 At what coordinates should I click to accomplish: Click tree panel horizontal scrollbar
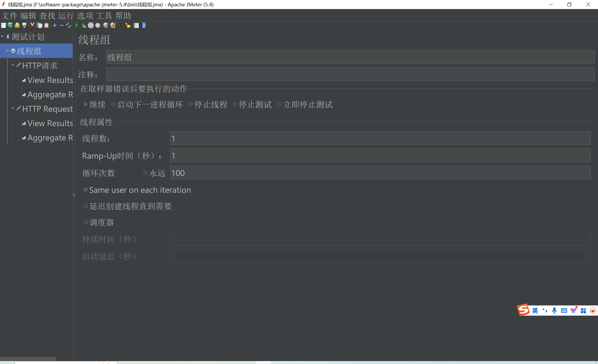click(x=28, y=359)
